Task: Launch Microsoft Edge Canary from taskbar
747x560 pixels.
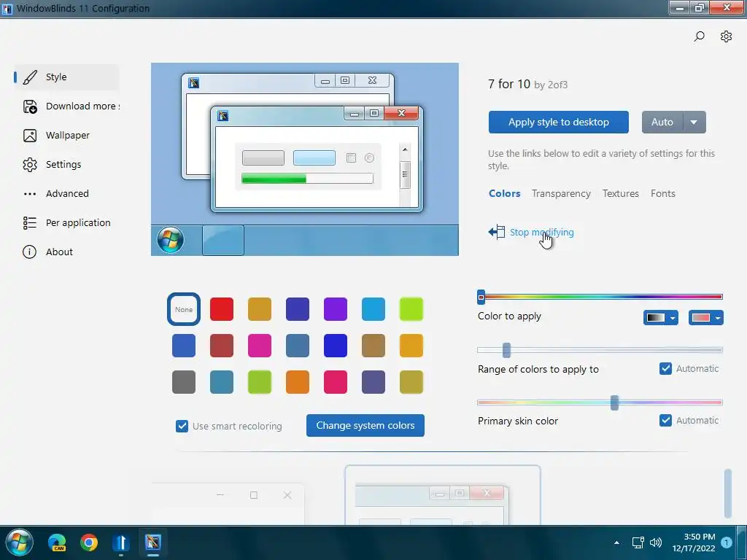Action: 57,542
